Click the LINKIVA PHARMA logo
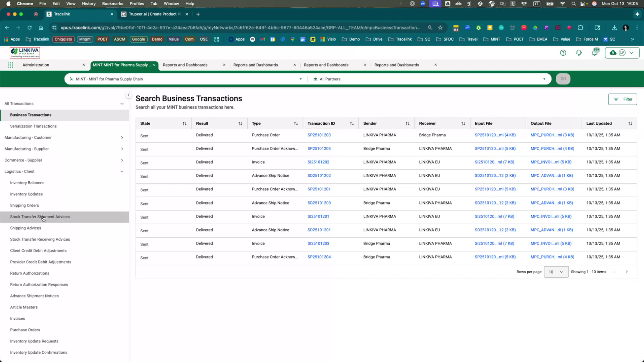This screenshot has height=362, width=644. click(24, 52)
